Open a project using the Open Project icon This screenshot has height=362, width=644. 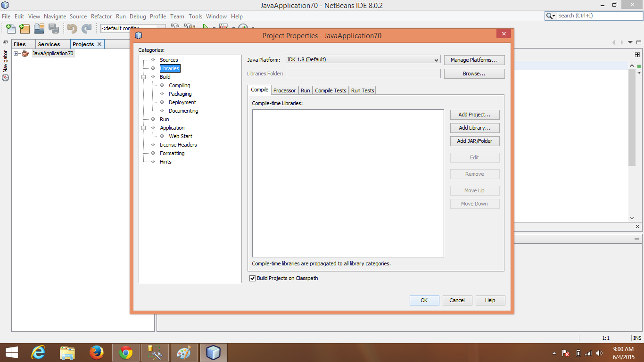[40, 29]
